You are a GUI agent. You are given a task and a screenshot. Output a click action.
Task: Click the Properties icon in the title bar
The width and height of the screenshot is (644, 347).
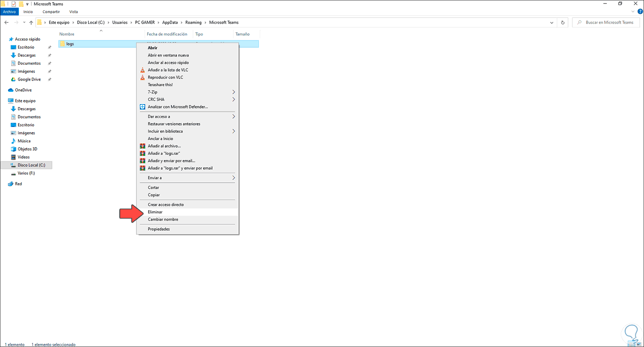[x=14, y=4]
